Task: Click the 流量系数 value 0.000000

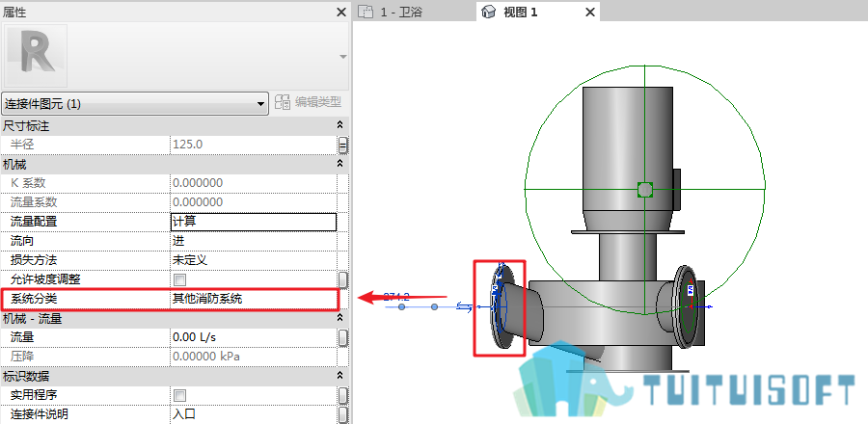Action: pyautogui.click(x=254, y=202)
